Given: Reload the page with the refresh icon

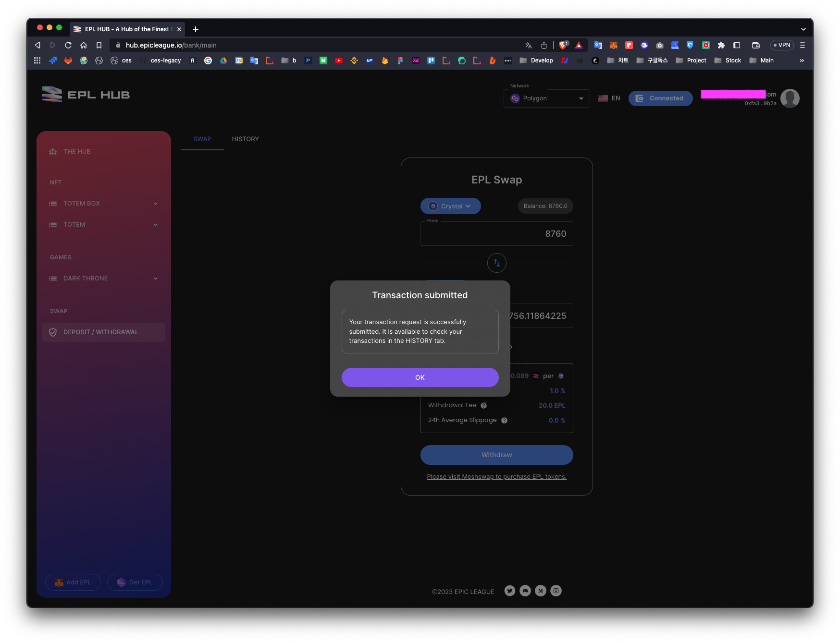Looking at the screenshot, I should tap(68, 45).
